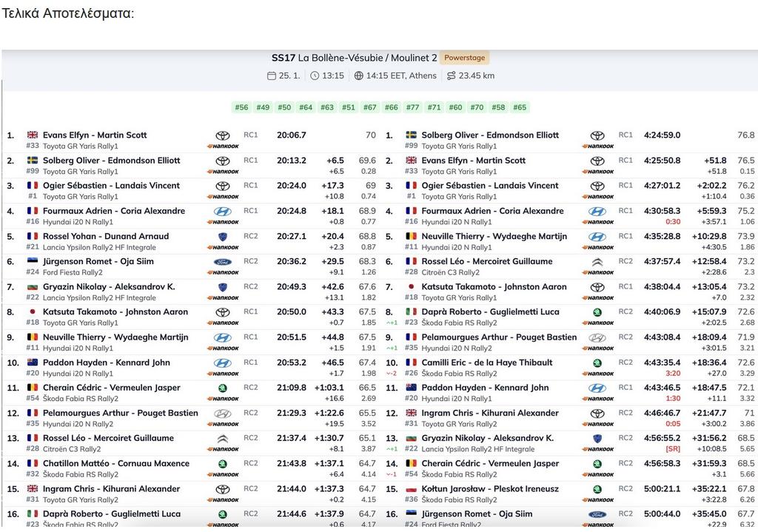Click the overall time 4:46:46.7

[x=663, y=413]
